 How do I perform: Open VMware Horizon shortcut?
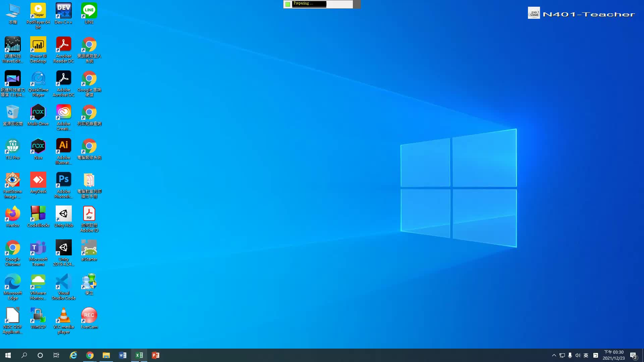(38, 287)
